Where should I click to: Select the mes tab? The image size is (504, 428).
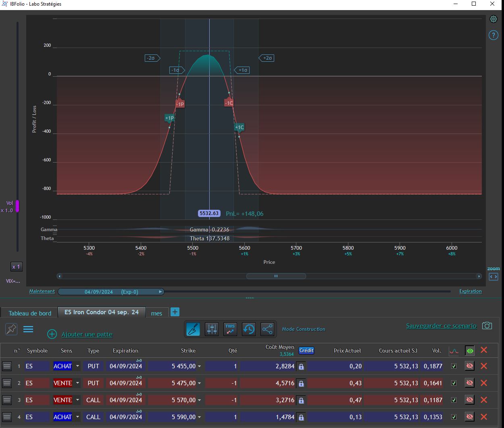(x=156, y=313)
